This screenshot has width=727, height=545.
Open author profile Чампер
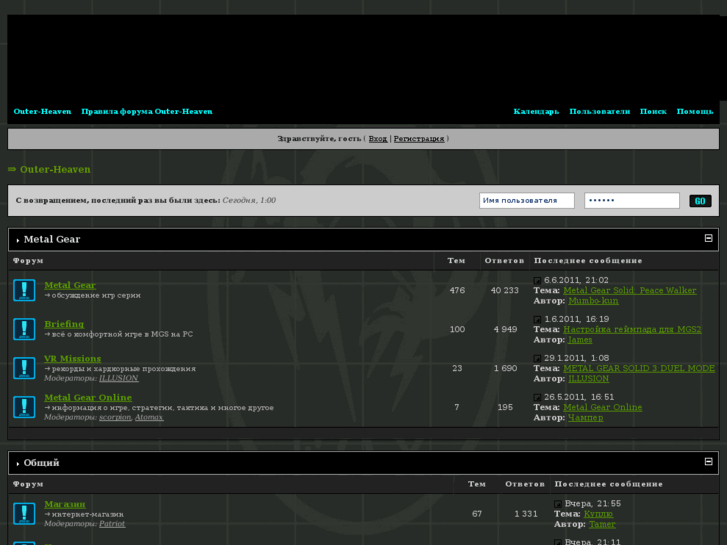pyautogui.click(x=586, y=417)
